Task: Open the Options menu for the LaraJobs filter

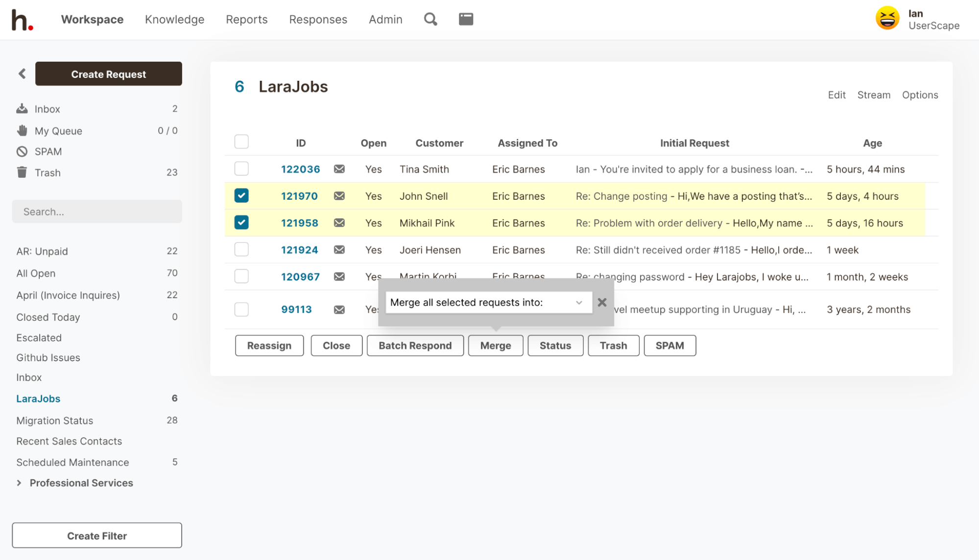Action: point(920,95)
